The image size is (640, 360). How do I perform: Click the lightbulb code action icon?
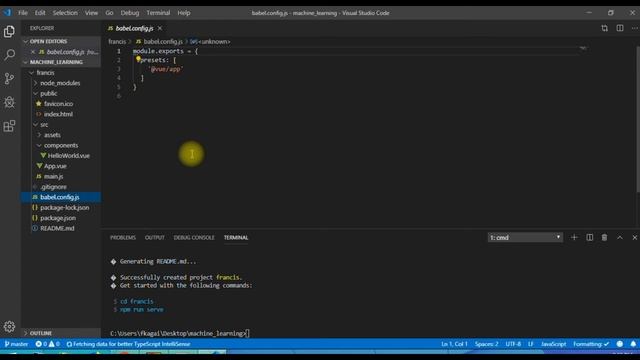point(138,60)
